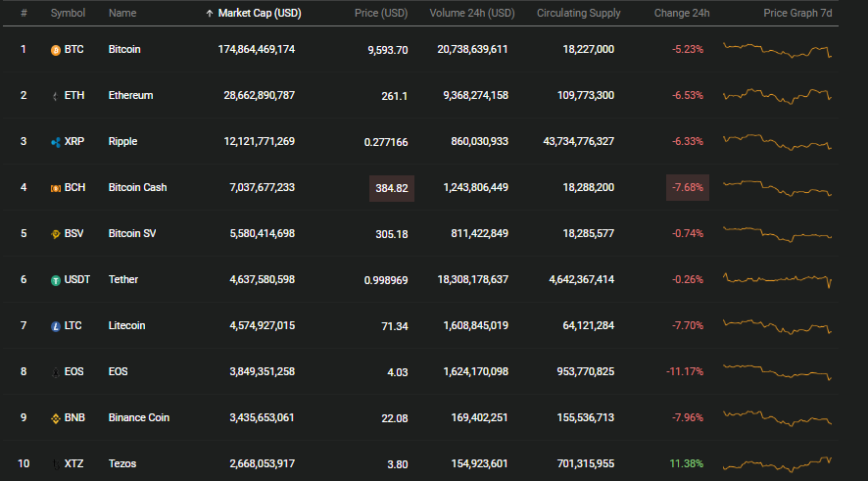
Task: Click the Binance Coin BNB icon
Action: tap(56, 418)
